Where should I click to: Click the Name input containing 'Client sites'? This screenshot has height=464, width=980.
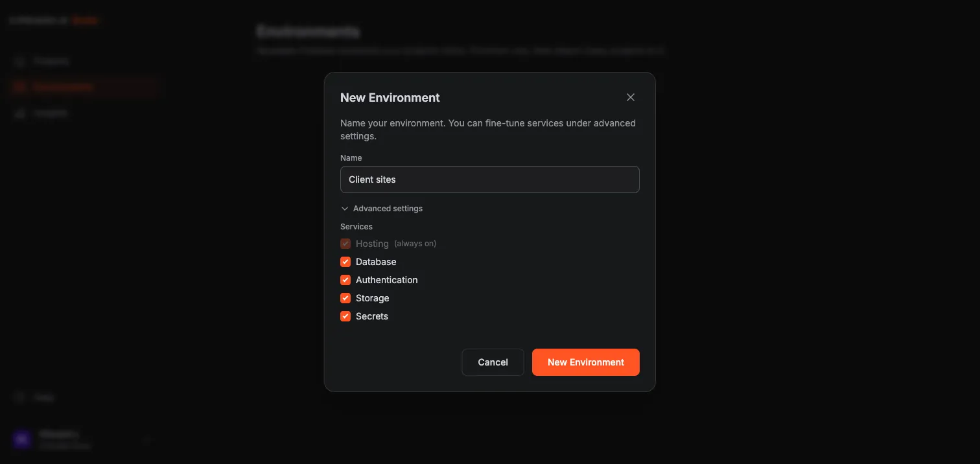coord(490,180)
